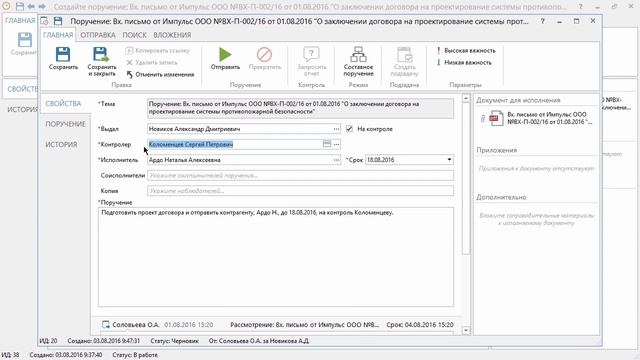
Task: Click Отменить изменения
Action: coord(160,75)
